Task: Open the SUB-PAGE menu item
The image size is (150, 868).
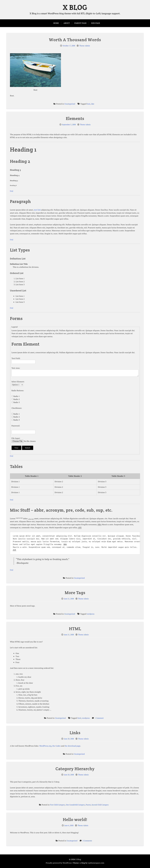Action: [x=96, y=23]
